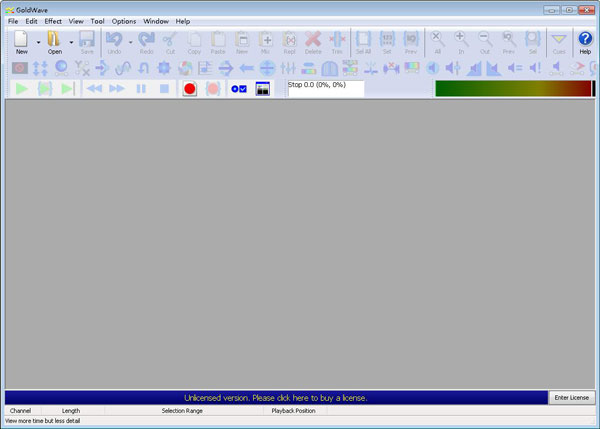Click the Control window icon beside Control Properties
This screenshot has height=429, width=600.
[x=263, y=88]
